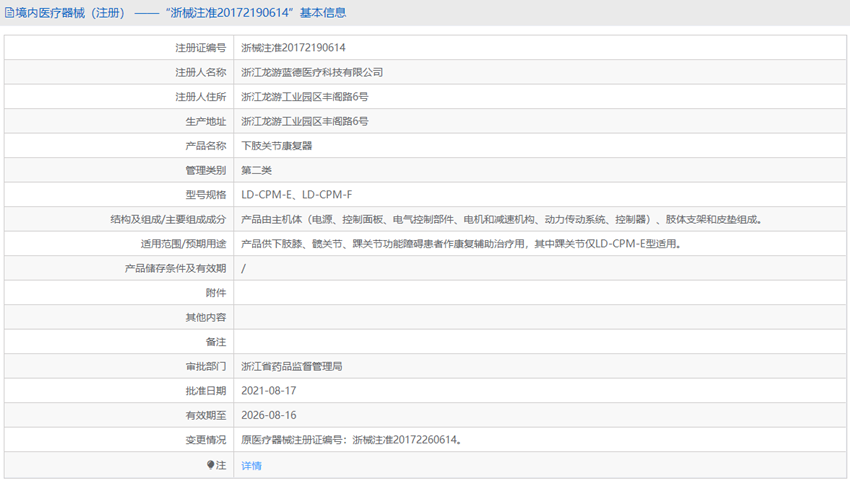This screenshot has width=850, height=480.
Task: Click the 注册证编号 label
Action: coord(201,48)
